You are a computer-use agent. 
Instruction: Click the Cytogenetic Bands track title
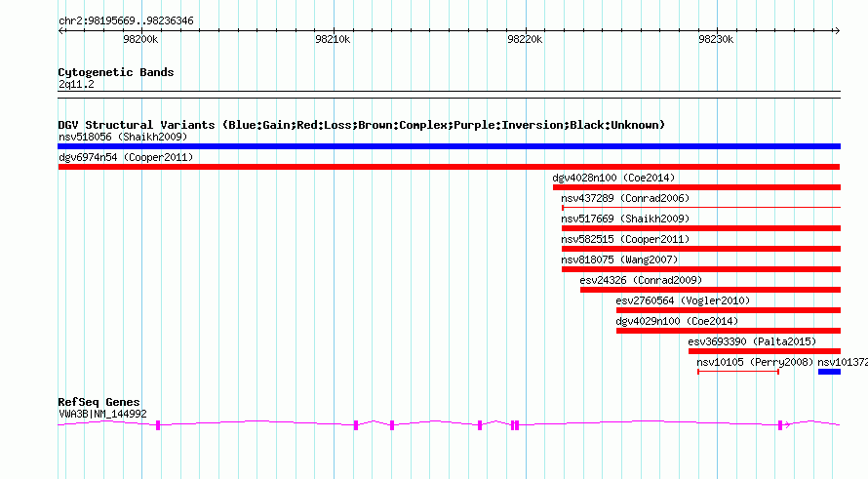[x=116, y=72]
